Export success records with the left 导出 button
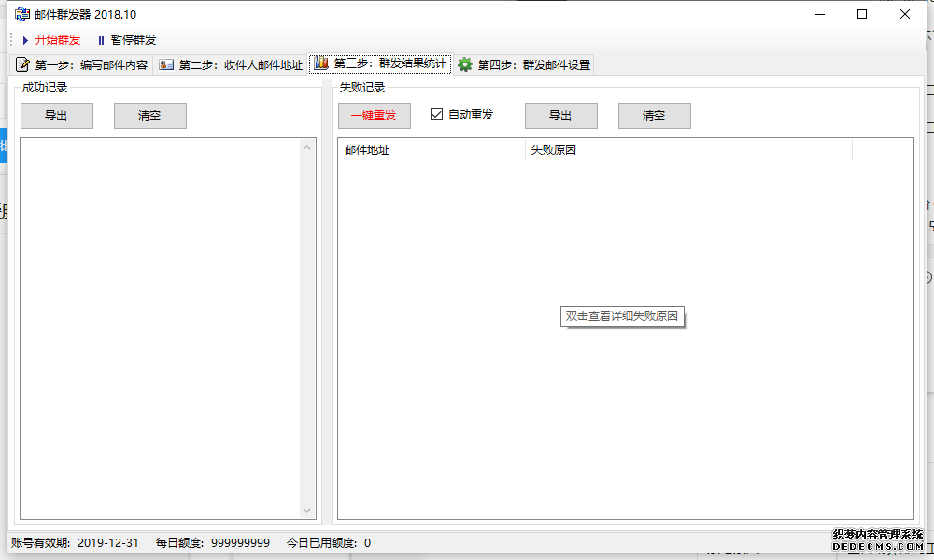The width and height of the screenshot is (934, 560). pos(56,115)
